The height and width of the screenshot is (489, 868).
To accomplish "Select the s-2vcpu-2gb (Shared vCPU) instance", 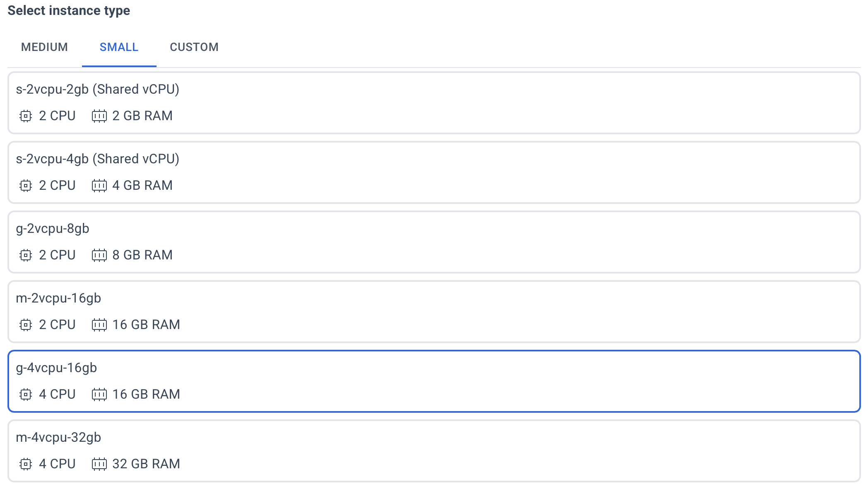I will (x=434, y=103).
